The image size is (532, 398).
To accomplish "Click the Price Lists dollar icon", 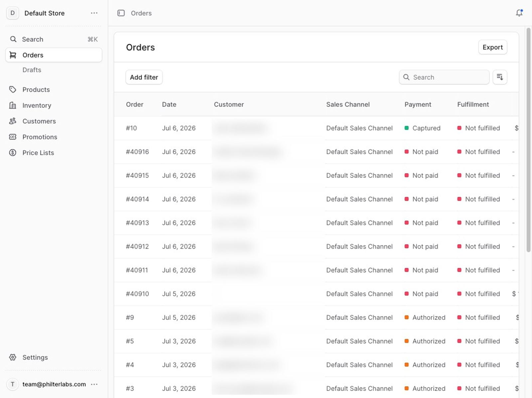I will (x=13, y=152).
